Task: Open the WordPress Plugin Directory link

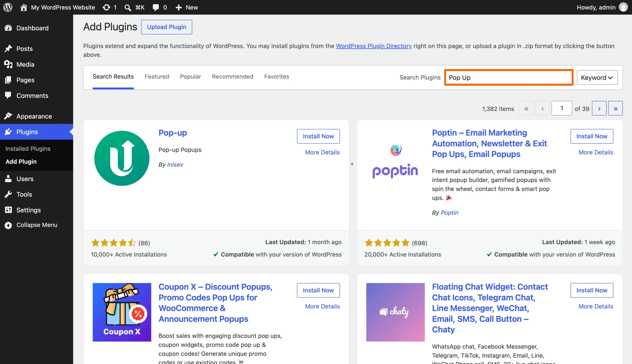Action: click(374, 46)
